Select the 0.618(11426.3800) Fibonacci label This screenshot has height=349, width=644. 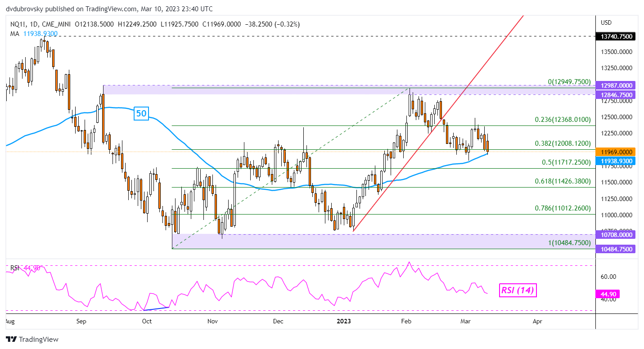[562, 181]
